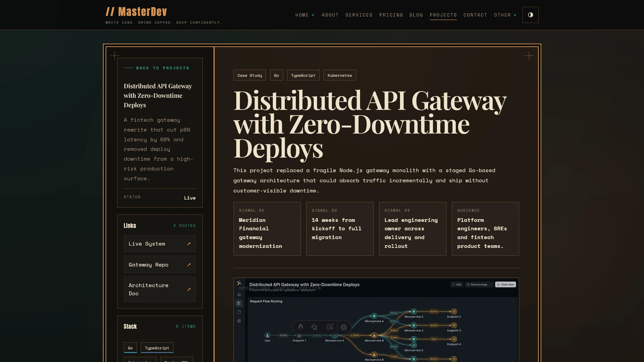Click the Endpoint 4 list node

[454, 339]
